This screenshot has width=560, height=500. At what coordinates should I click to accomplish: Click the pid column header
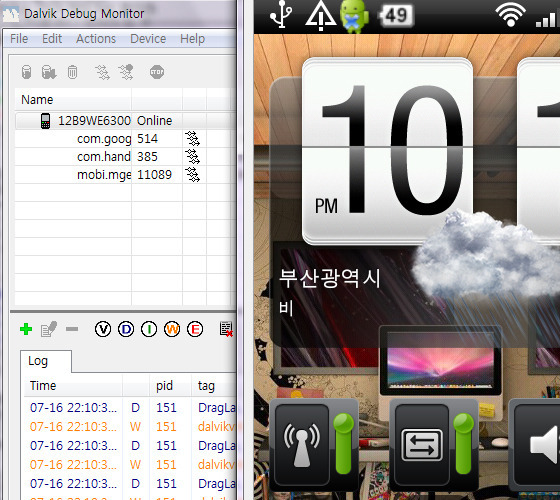click(170, 386)
